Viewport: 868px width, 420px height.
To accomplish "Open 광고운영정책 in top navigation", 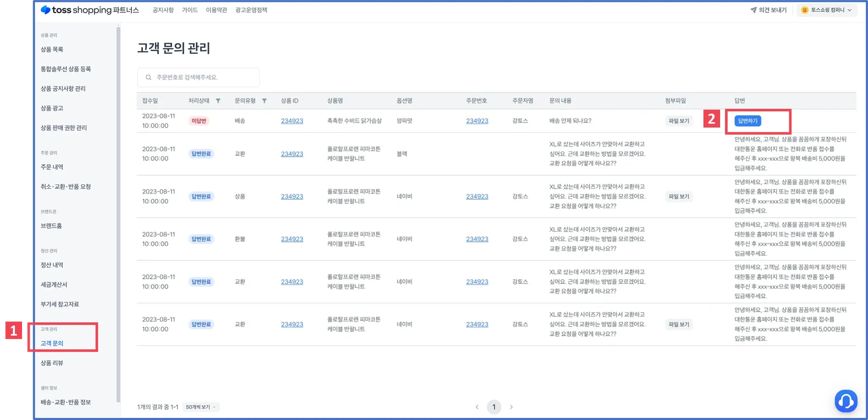I will pyautogui.click(x=251, y=10).
